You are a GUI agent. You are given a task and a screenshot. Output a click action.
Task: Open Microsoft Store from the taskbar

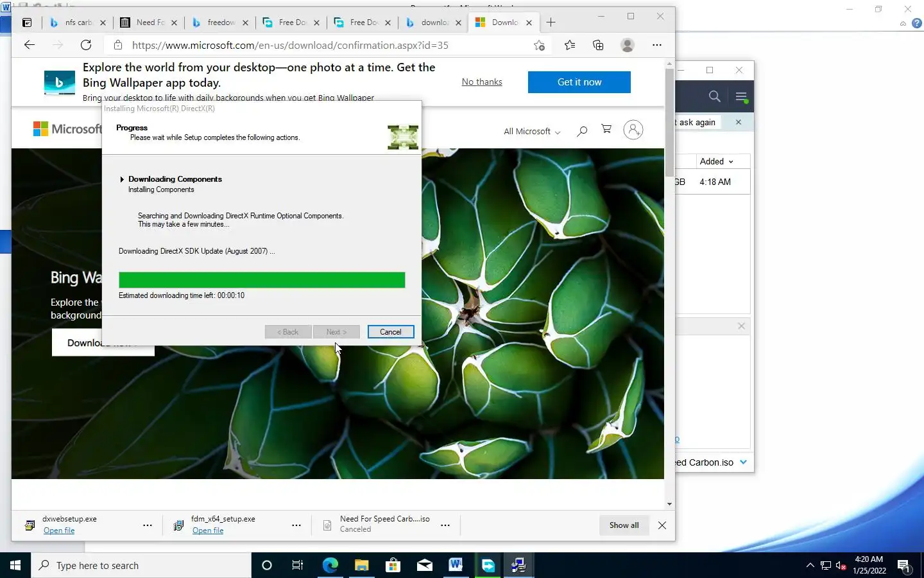click(x=393, y=565)
